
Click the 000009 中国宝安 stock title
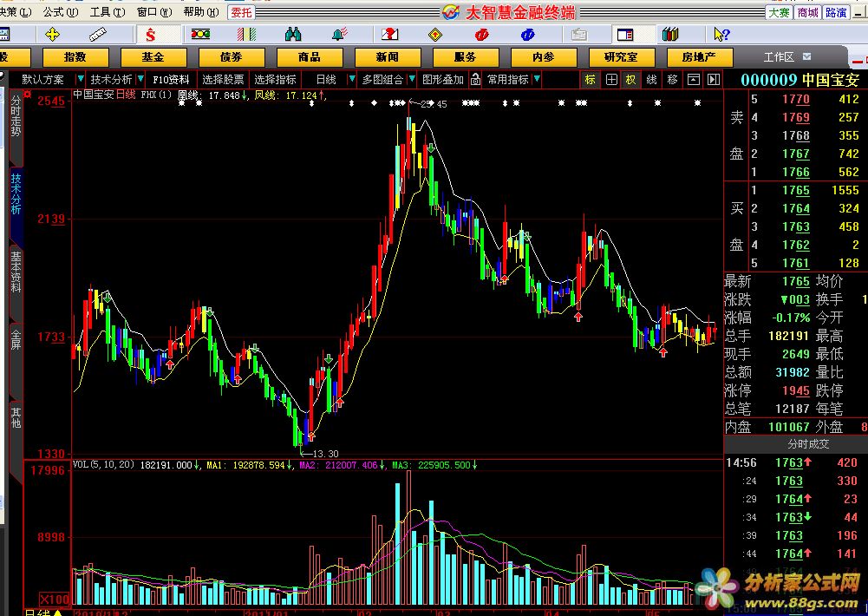(x=799, y=80)
